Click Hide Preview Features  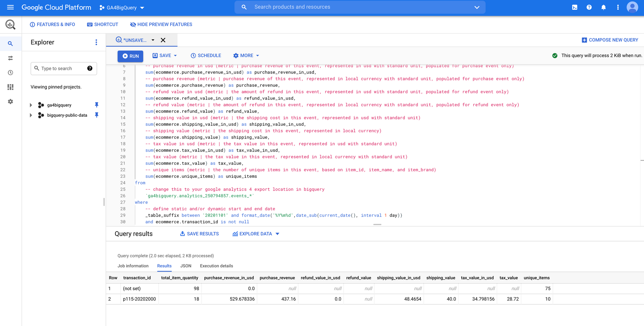tap(161, 25)
